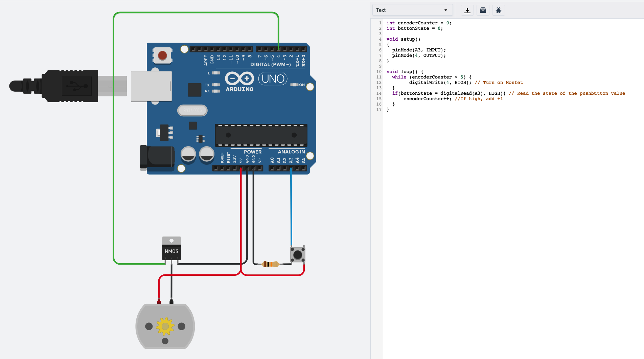Click line number 17 in the gutter
644x359 pixels.
tap(379, 110)
